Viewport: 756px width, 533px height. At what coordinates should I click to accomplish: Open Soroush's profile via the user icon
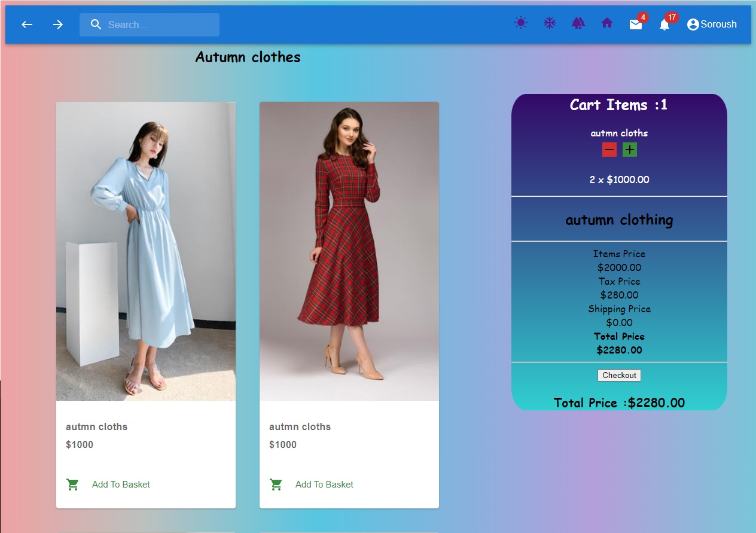(693, 24)
